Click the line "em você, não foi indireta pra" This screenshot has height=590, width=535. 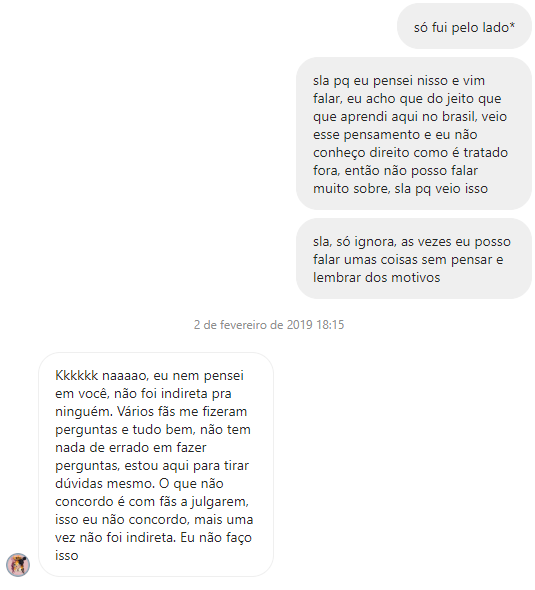pos(143,393)
